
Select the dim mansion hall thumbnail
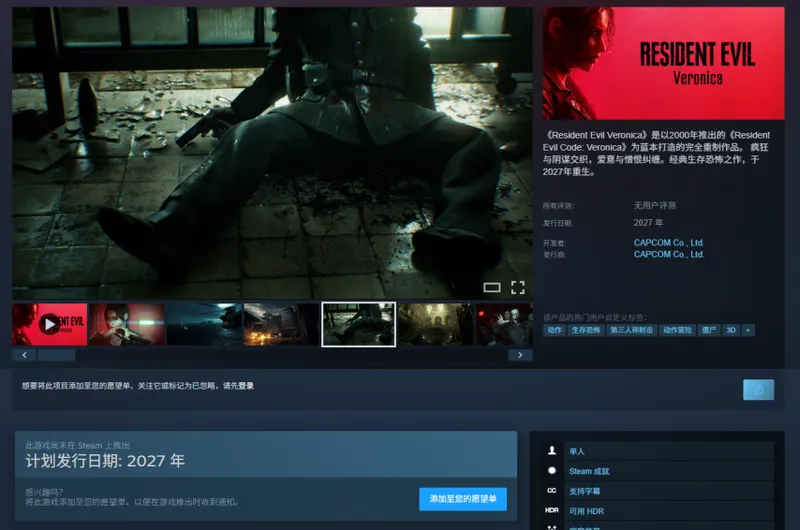tap(436, 324)
